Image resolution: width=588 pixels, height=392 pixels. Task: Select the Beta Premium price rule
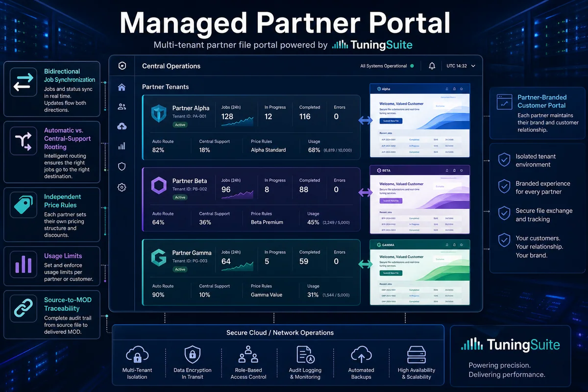267,222
